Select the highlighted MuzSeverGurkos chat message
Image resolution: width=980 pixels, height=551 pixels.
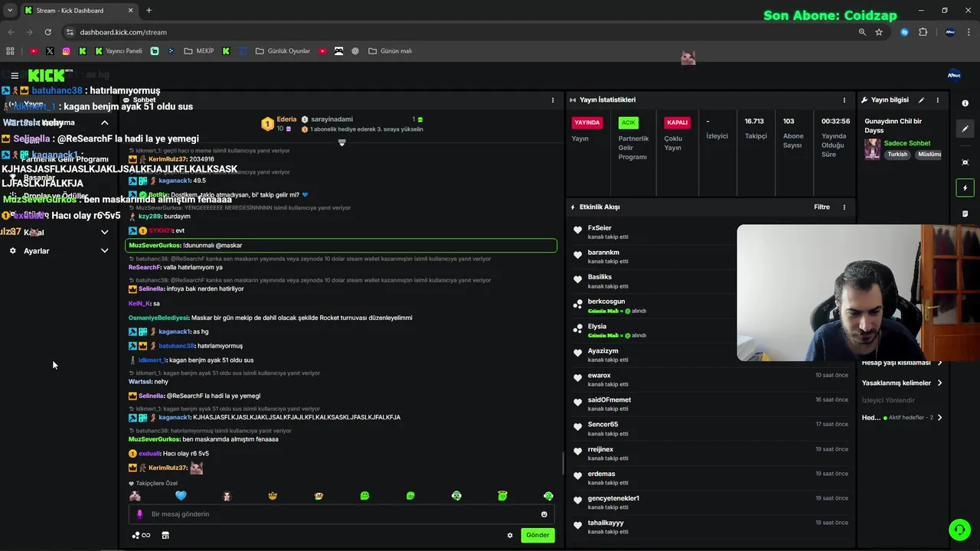(341, 246)
